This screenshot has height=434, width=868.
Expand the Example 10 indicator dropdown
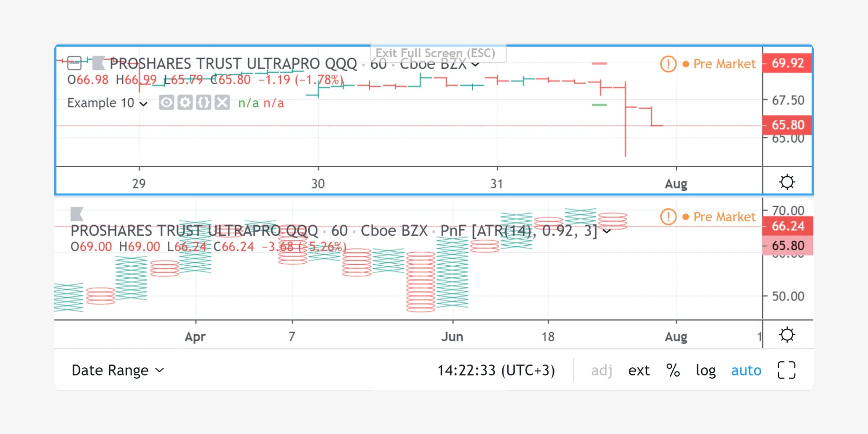click(x=143, y=104)
